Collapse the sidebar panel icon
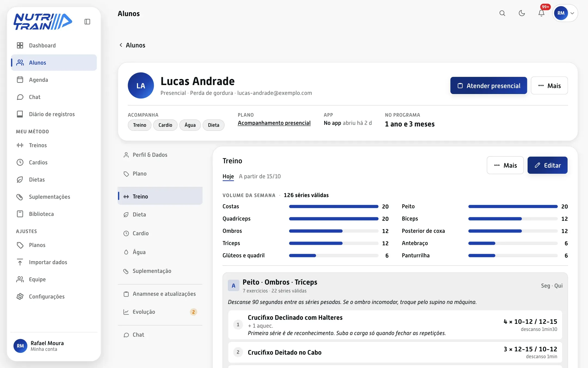 pos(87,22)
